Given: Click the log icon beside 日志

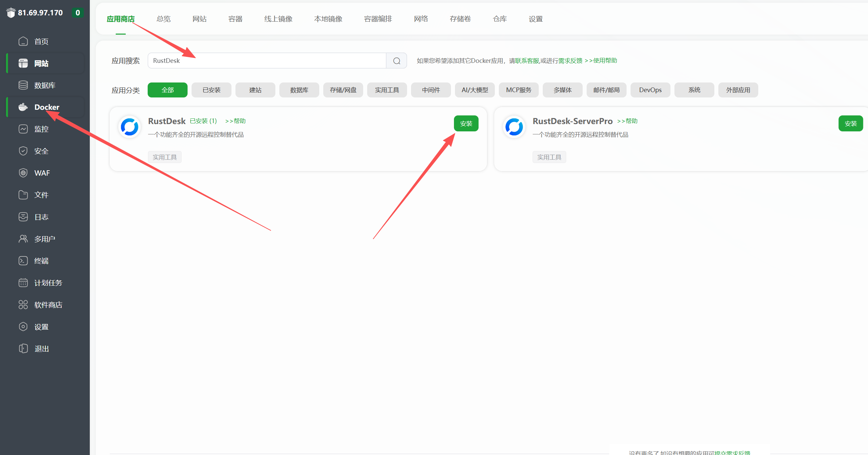Looking at the screenshot, I should (23, 217).
